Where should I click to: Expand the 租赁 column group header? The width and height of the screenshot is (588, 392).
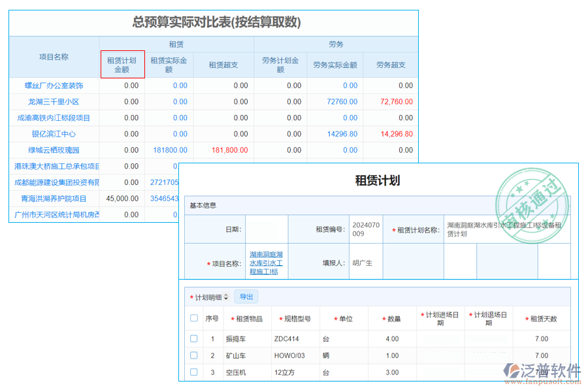[x=177, y=44]
